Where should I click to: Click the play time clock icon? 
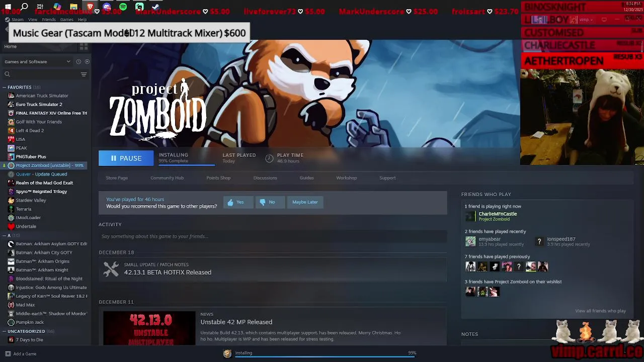[269, 158]
